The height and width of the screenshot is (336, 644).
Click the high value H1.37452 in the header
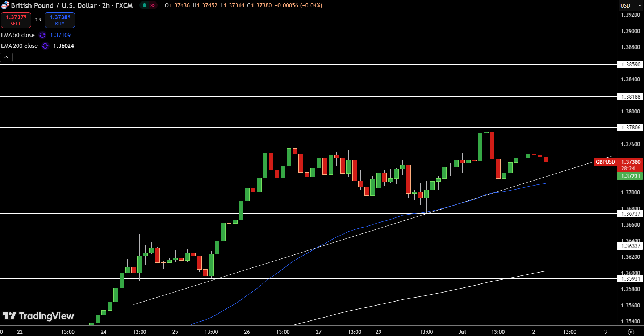point(205,5)
